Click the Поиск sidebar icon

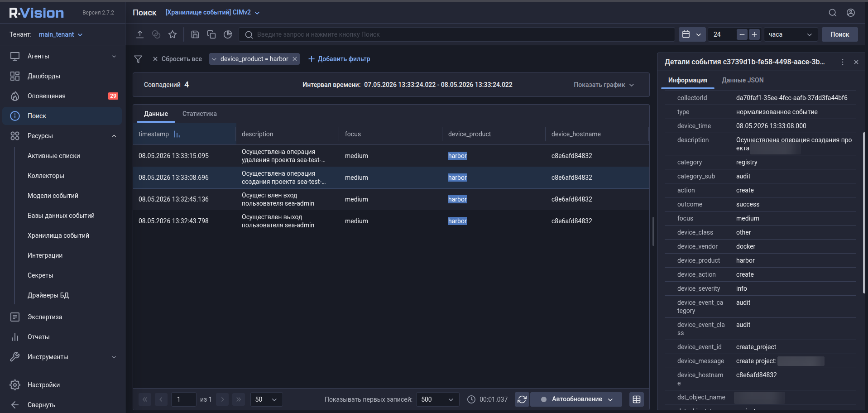15,116
